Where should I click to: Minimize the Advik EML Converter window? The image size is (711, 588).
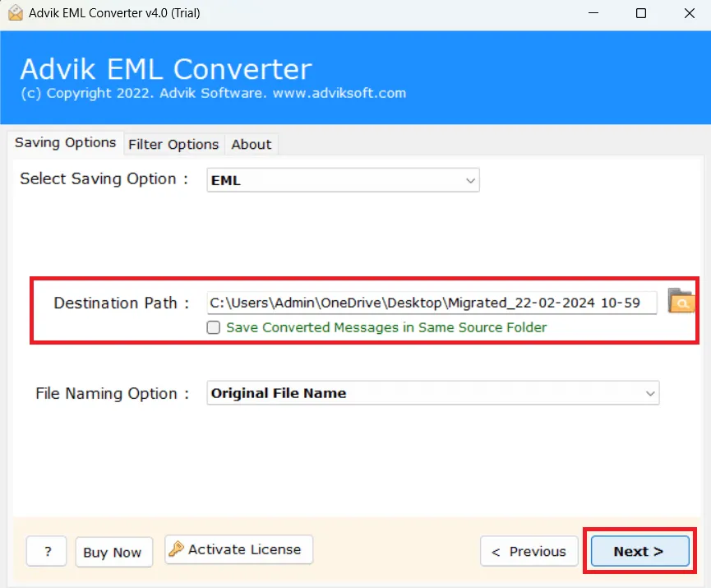point(593,13)
